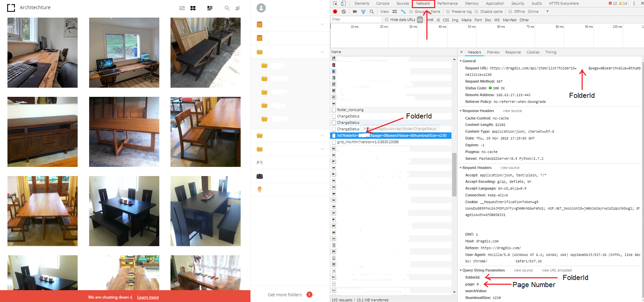644x302 pixels.
Task: Open the Console tab
Action: tap(383, 3)
